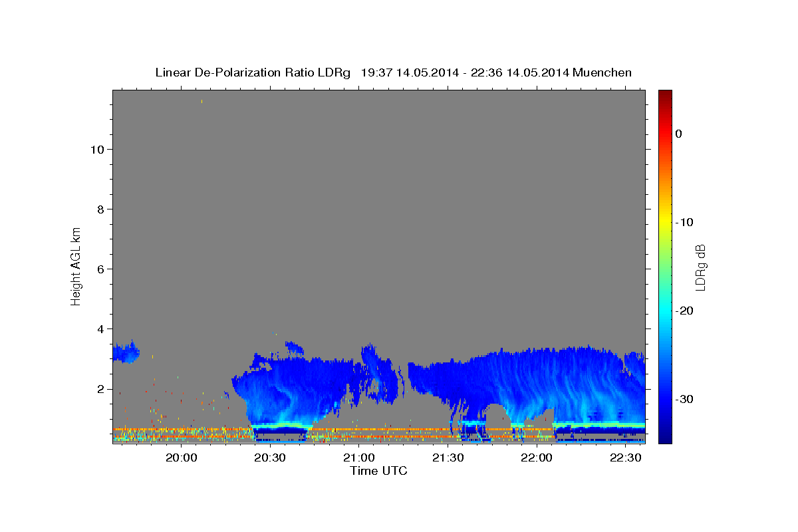Click the 6 km height tick label
798x532 pixels.
click(101, 269)
